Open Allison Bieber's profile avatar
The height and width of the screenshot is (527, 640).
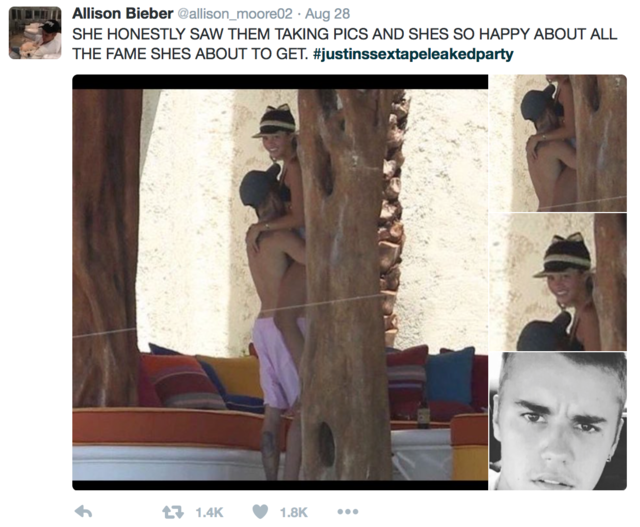click(x=35, y=33)
